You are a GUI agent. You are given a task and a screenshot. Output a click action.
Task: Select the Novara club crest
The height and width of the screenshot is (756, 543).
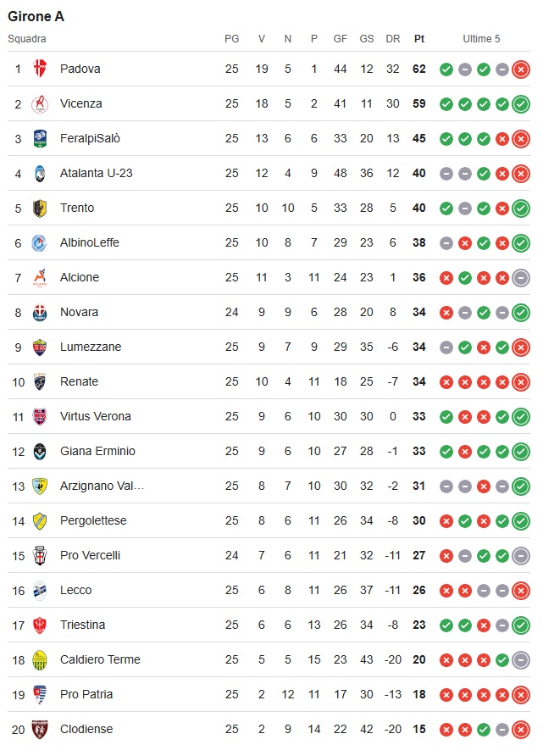[x=40, y=313]
